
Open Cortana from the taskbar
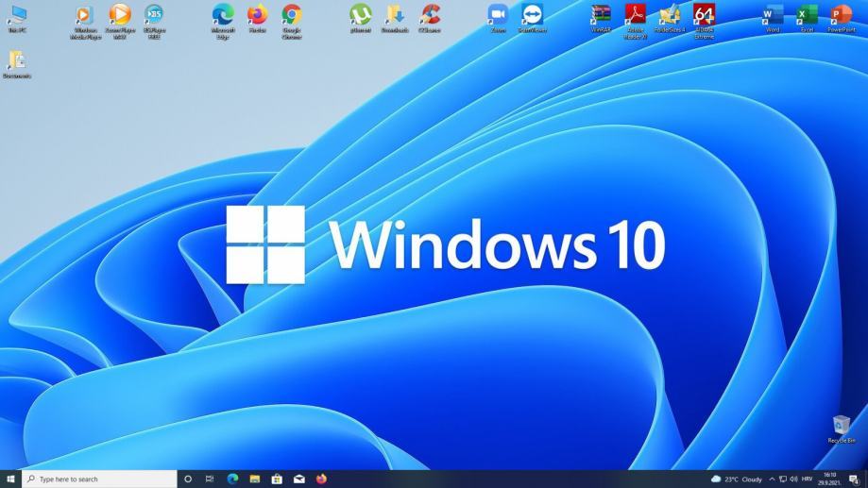tap(188, 480)
